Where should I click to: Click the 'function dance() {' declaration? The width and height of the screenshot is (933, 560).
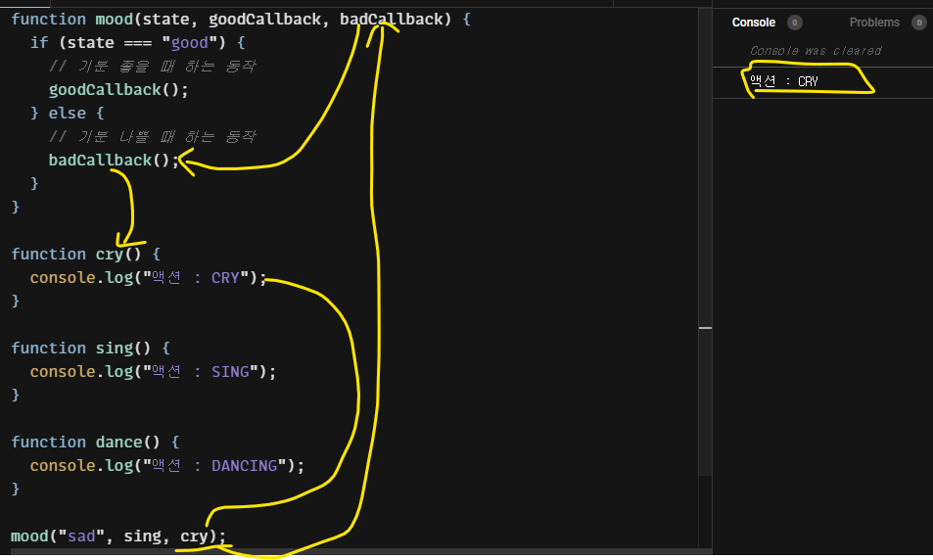95,443
